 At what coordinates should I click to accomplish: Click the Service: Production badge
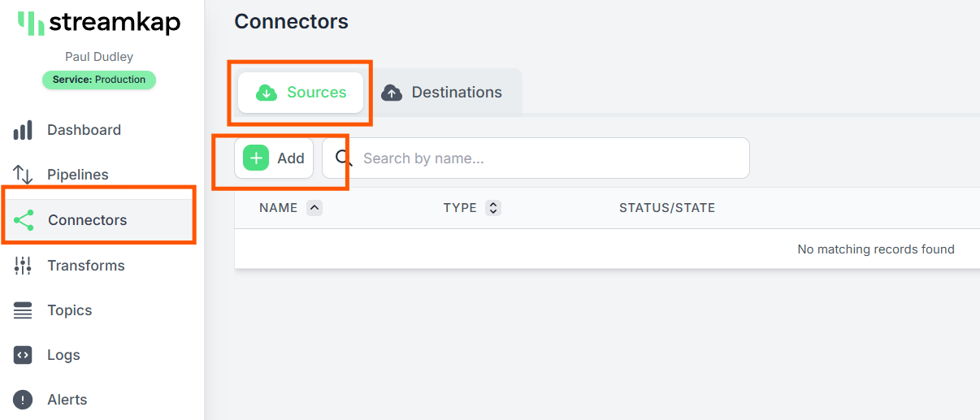99,80
